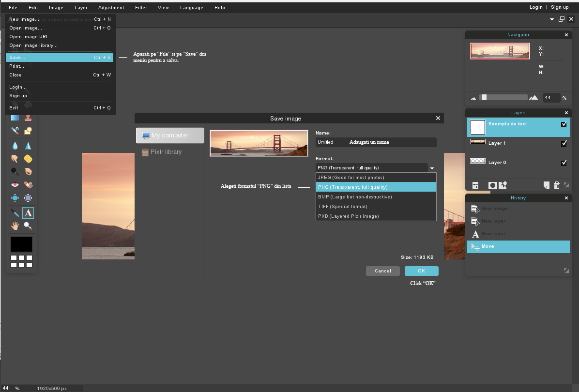This screenshot has height=392, width=579.
Task: Open the Adjustment menu
Action: pos(111,8)
